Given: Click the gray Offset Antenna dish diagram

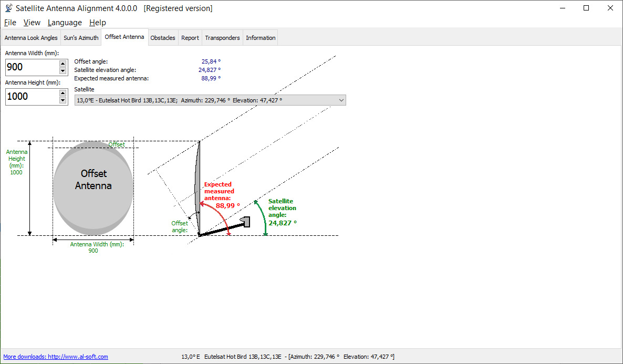Looking at the screenshot, I should tap(93, 189).
